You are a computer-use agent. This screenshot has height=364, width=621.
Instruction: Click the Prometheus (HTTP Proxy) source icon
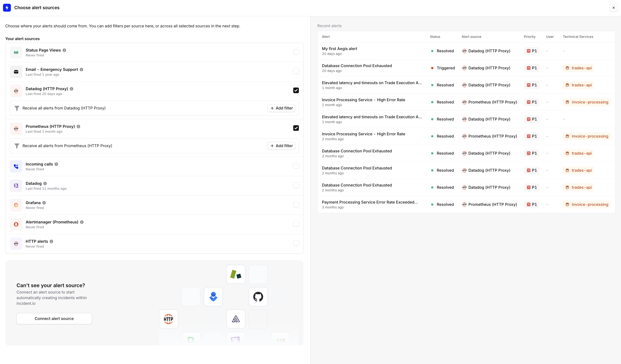click(x=16, y=129)
